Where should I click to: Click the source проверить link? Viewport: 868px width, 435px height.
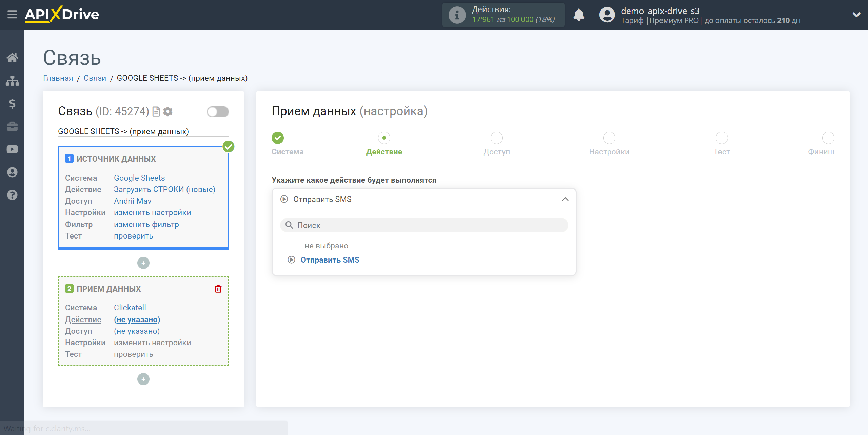tap(134, 236)
